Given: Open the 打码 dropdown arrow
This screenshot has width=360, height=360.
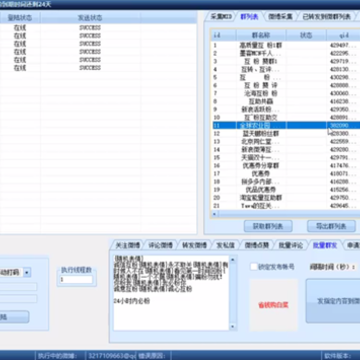Looking at the screenshot, I should click(x=27, y=272).
